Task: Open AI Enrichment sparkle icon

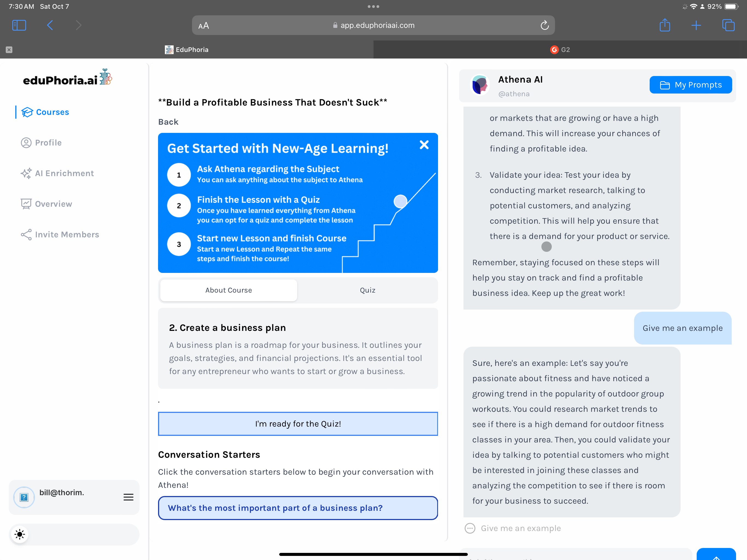Action: [x=26, y=173]
